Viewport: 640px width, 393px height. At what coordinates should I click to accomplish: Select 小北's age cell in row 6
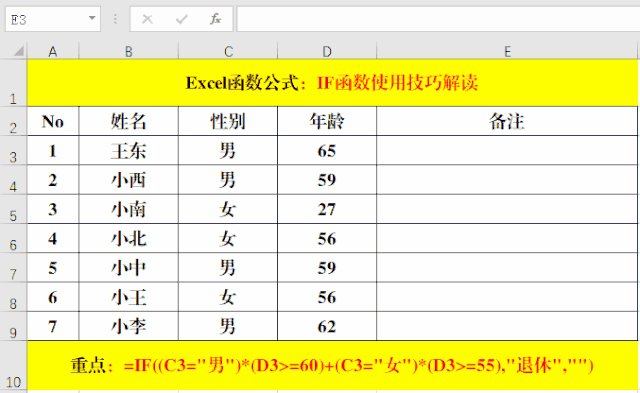coord(327,238)
